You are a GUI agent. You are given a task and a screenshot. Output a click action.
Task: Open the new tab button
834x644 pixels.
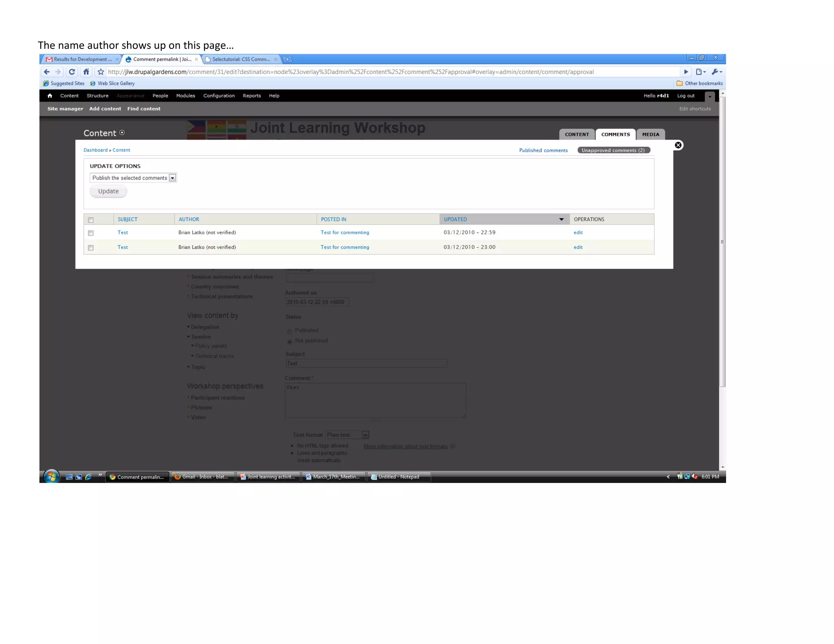[x=288, y=59]
